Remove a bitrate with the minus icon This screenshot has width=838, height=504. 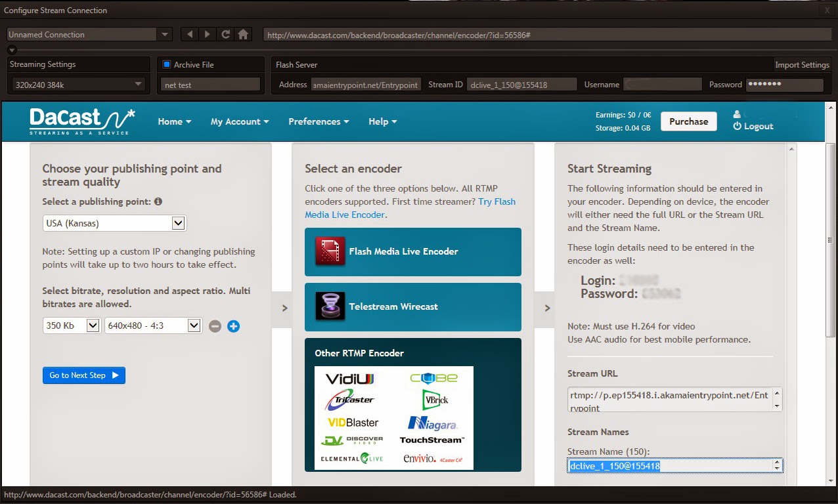(x=215, y=326)
